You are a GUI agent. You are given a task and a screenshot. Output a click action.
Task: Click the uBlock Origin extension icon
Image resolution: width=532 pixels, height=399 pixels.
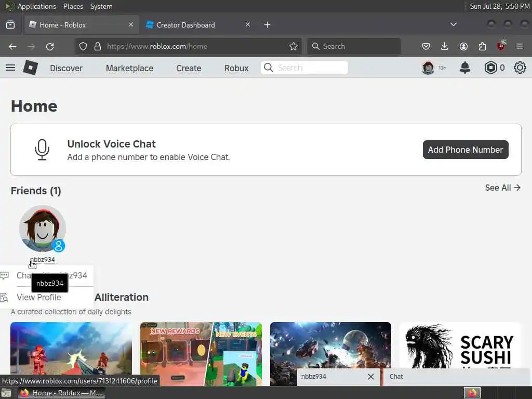tap(501, 46)
